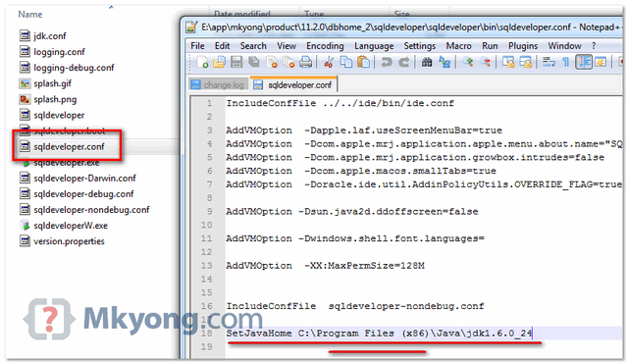628x364 pixels.
Task: Undo the last edit via toolbar arrow
Action: coord(386,62)
